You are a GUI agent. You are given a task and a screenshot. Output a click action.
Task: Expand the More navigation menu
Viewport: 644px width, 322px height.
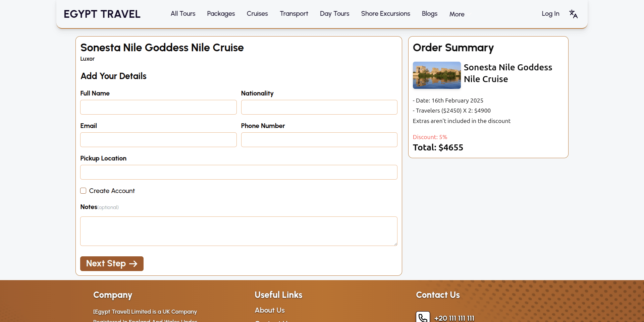click(457, 14)
